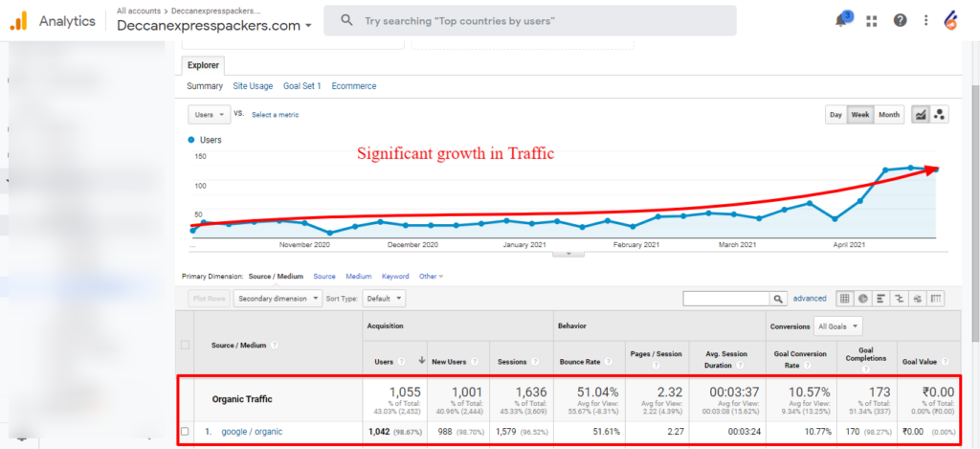The width and height of the screenshot is (980, 449).
Task: Click help icon beside New Users header
Action: [475, 362]
